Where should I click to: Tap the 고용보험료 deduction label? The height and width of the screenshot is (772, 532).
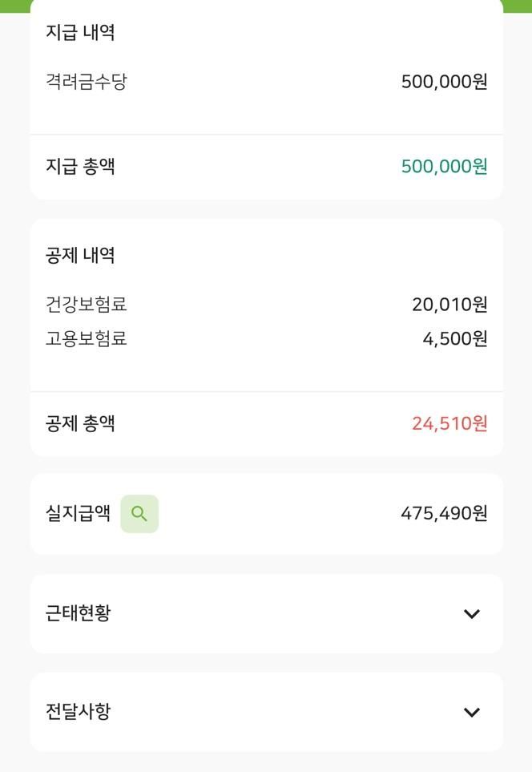(x=87, y=338)
